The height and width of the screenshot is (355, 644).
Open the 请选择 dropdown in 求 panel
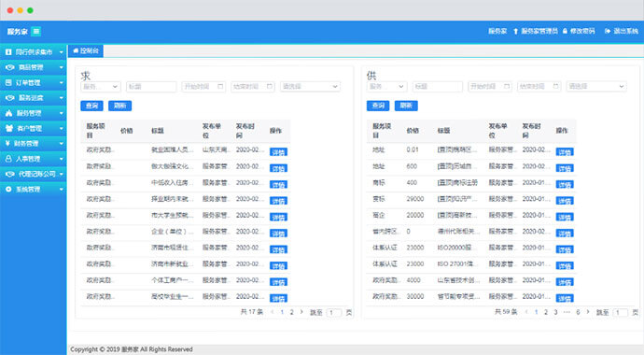click(x=310, y=87)
